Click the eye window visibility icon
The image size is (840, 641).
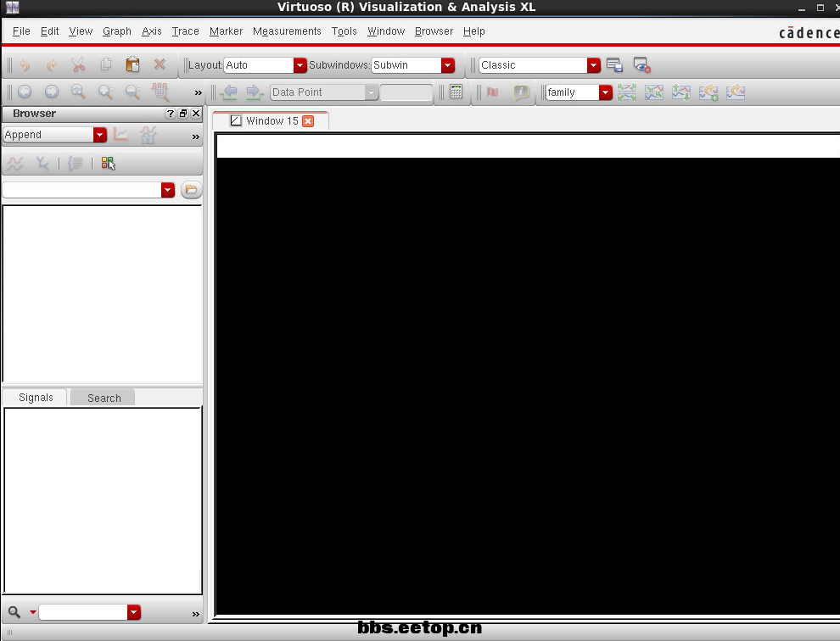641,64
